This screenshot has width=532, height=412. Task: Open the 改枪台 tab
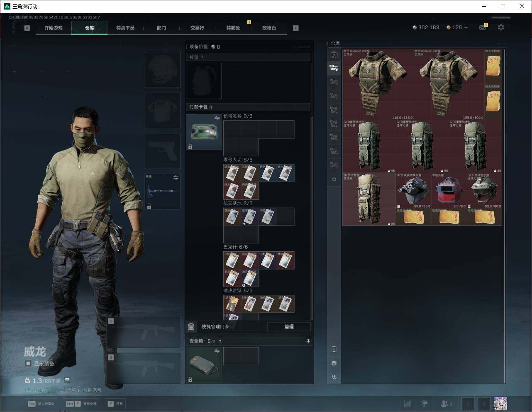[269, 28]
